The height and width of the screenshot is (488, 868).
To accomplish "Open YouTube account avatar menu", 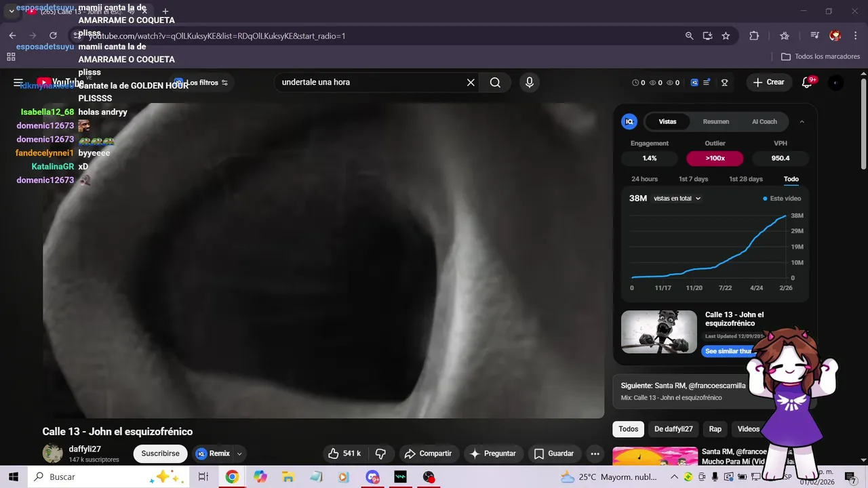I will [836, 83].
